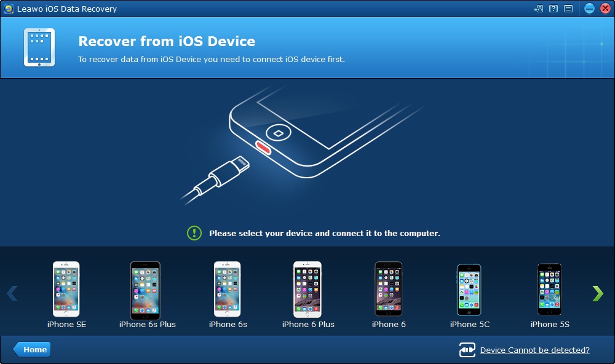Open the help question mark icon
The image size is (615, 364).
point(553,9)
